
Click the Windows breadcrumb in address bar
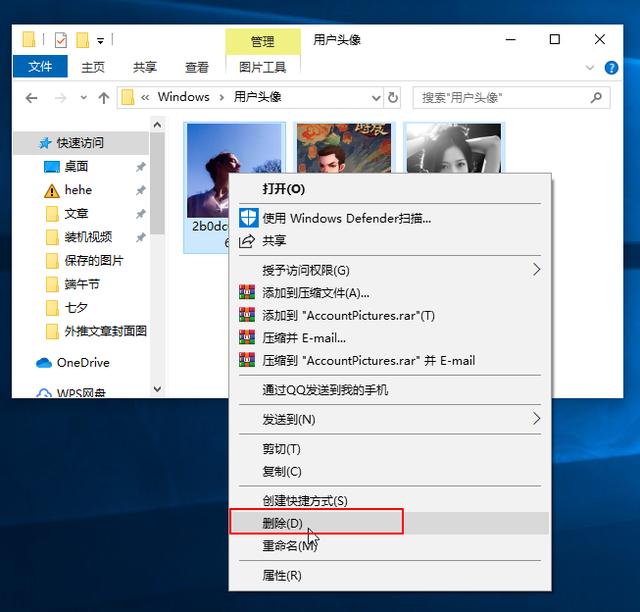tap(183, 97)
